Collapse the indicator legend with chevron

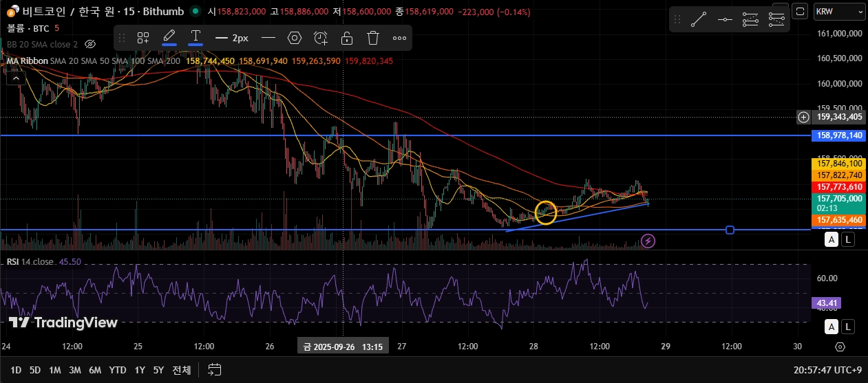(x=16, y=78)
